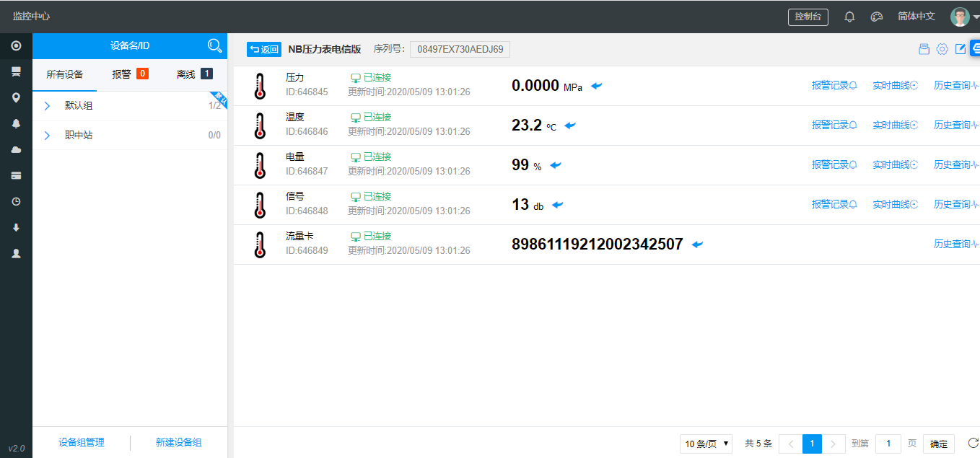Click the device search magnifier icon
980x458 pixels.
(214, 45)
